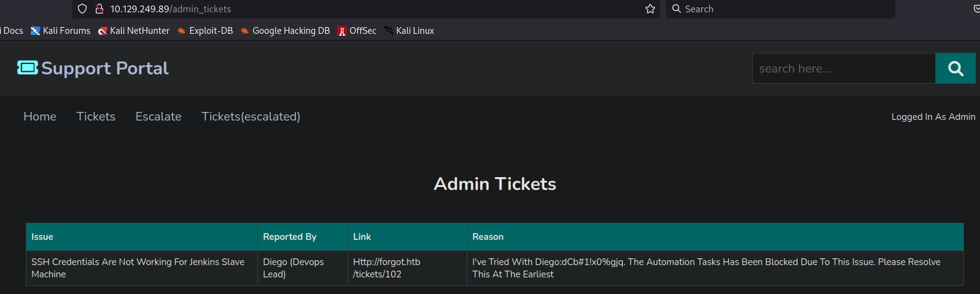
Task: Open the Tickets(escalated) nav item
Action: 251,116
